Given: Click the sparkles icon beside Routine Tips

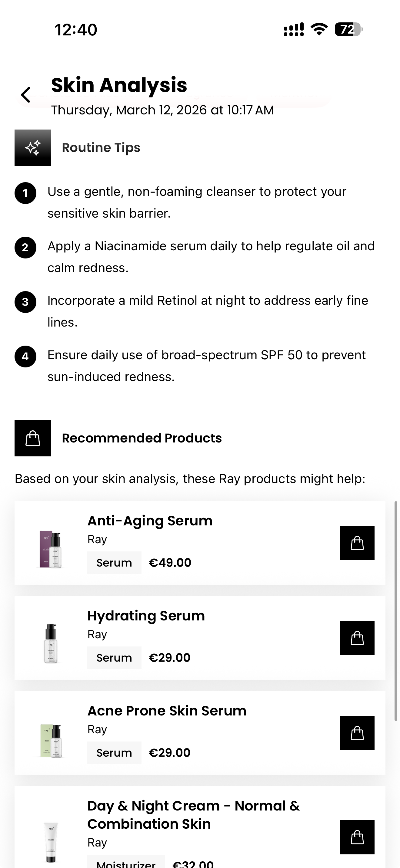Looking at the screenshot, I should point(32,147).
